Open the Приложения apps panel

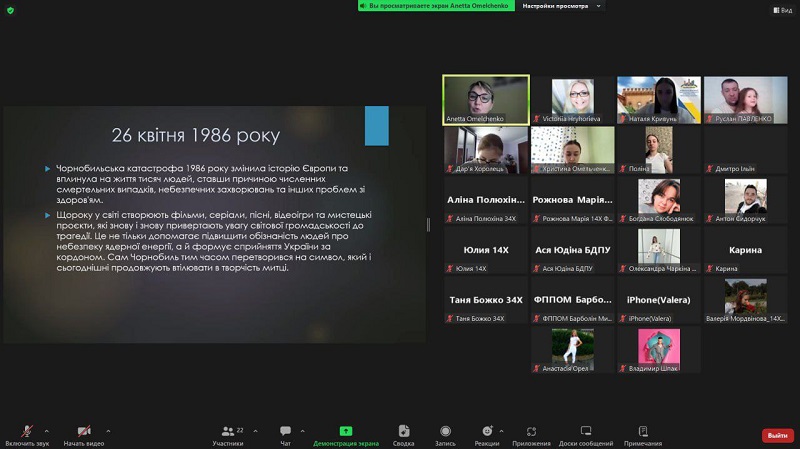pyautogui.click(x=531, y=432)
